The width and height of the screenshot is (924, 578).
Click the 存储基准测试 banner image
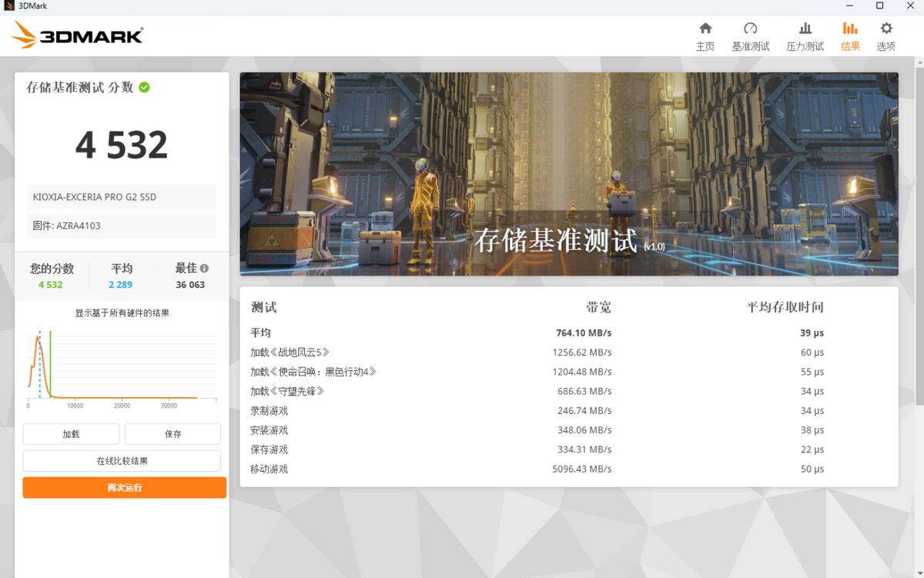(x=568, y=174)
